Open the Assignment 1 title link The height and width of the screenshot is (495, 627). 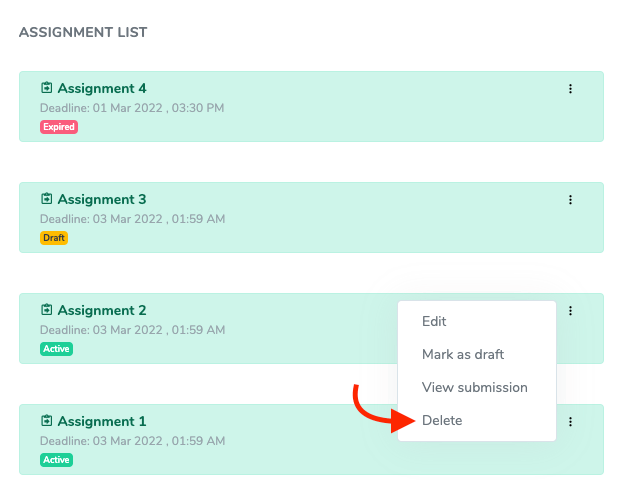click(102, 422)
